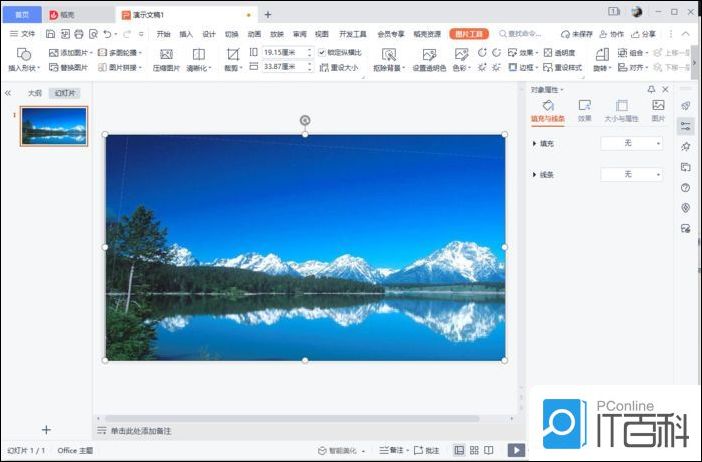Toggle 备注 notes in status bar
The width and height of the screenshot is (702, 462).
coord(391,450)
